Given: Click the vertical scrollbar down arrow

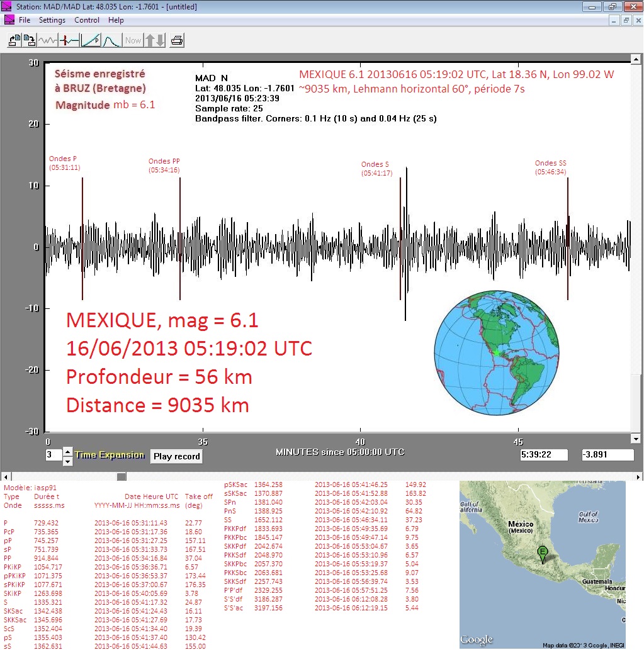Looking at the screenshot, I should coord(636,439).
